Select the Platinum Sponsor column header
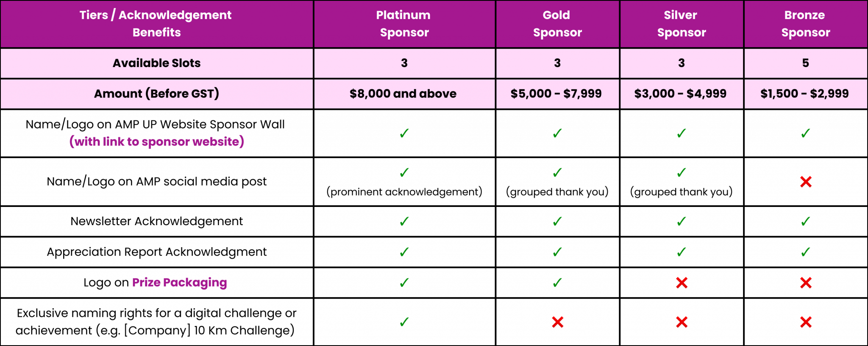This screenshot has height=346, width=868. coord(404,24)
